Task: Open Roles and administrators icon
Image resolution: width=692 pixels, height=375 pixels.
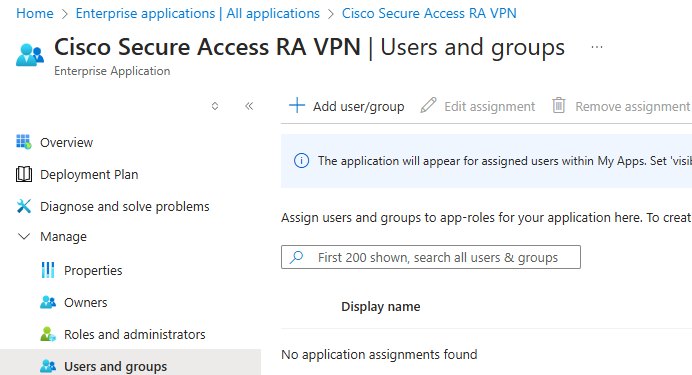Action: (48, 334)
